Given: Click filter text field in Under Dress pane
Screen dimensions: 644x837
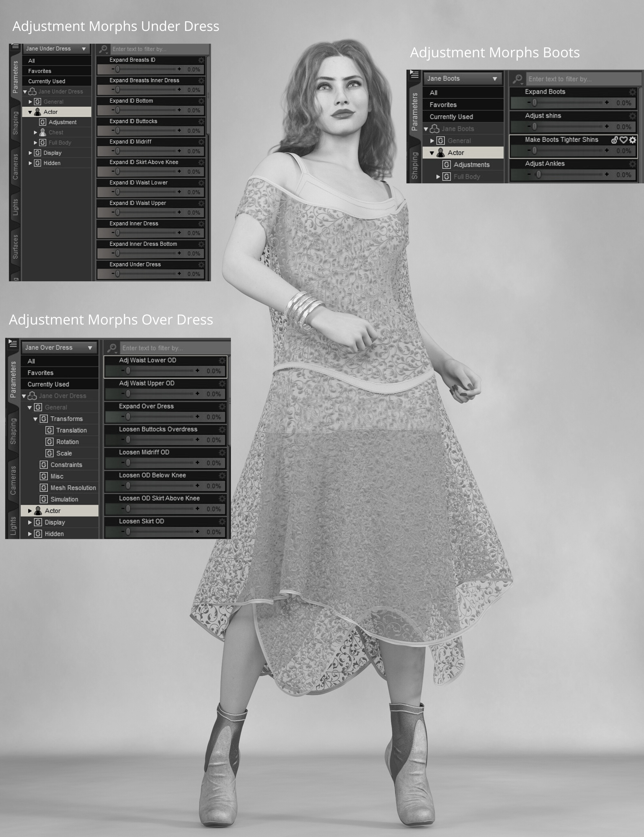Looking at the screenshot, I should (159, 49).
